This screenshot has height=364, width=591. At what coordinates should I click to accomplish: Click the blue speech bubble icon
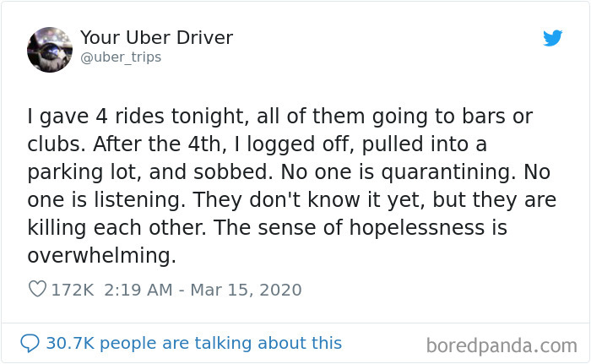pyautogui.click(x=30, y=343)
